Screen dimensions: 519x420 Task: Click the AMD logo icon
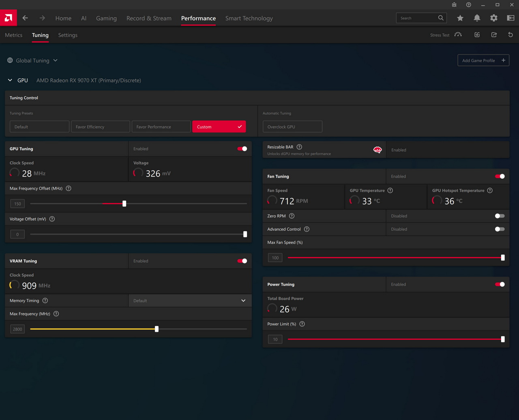click(x=8, y=18)
